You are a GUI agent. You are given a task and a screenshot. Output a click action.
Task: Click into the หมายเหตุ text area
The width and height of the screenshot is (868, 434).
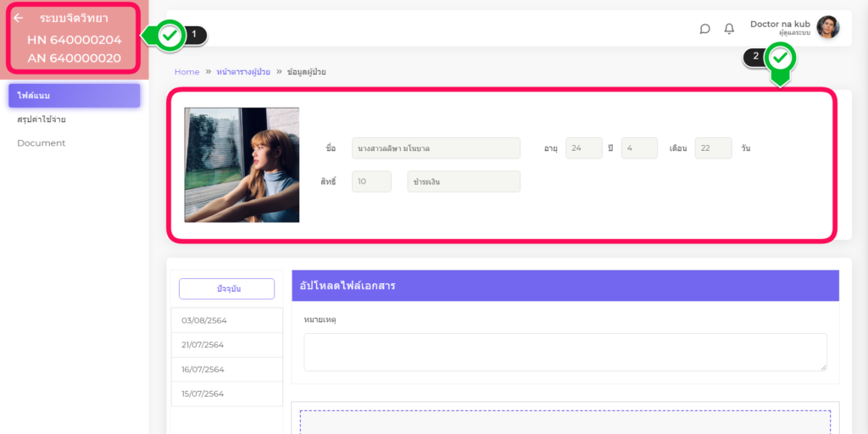pos(565,352)
